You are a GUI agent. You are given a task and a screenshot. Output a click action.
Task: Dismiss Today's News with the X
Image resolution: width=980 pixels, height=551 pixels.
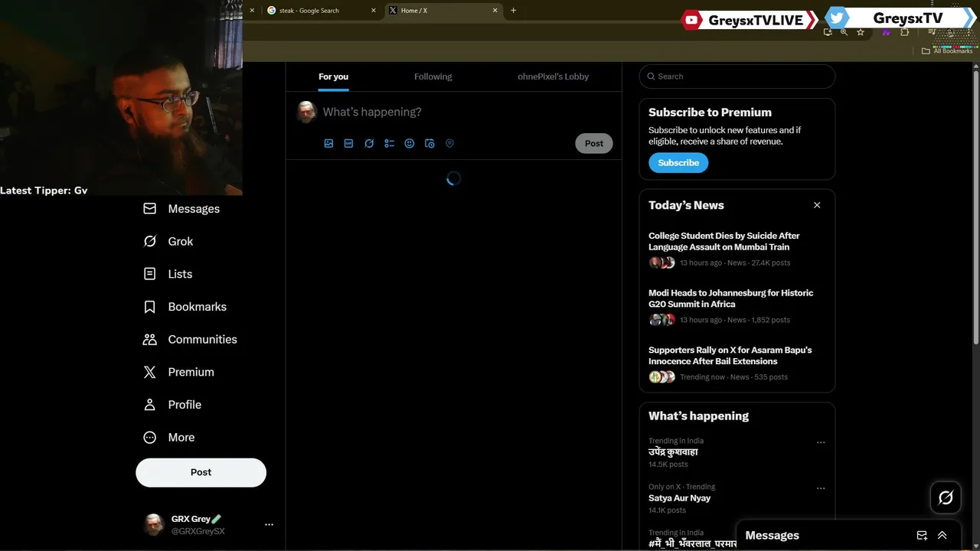tap(817, 205)
